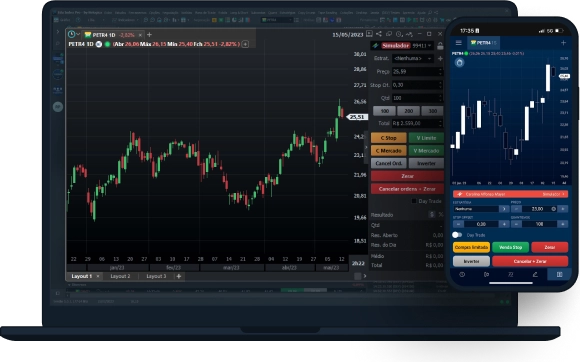Click the 25,51 current price marker
Viewport: 580px width, 362px height.
tap(357, 117)
